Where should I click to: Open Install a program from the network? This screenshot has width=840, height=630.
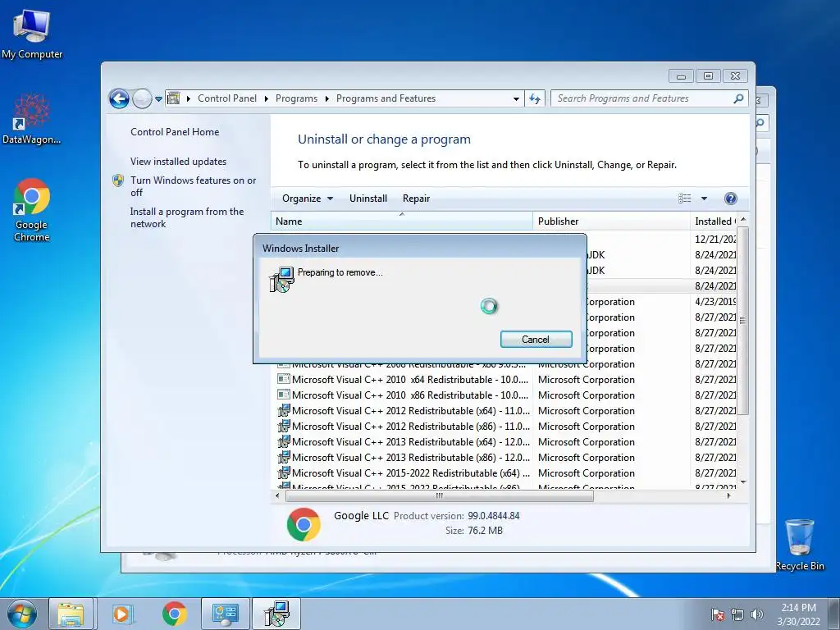[187, 217]
